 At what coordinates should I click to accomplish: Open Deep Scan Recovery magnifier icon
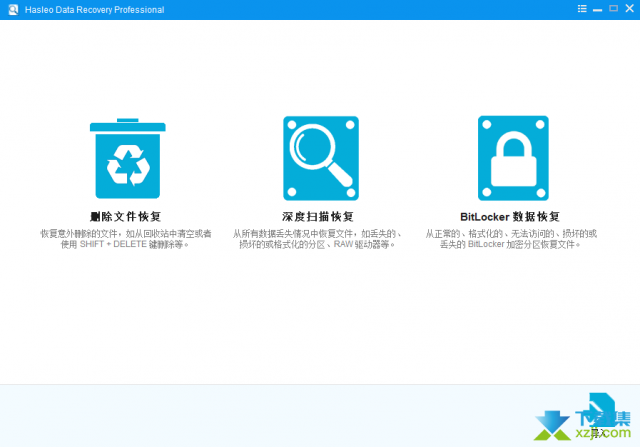click(321, 158)
